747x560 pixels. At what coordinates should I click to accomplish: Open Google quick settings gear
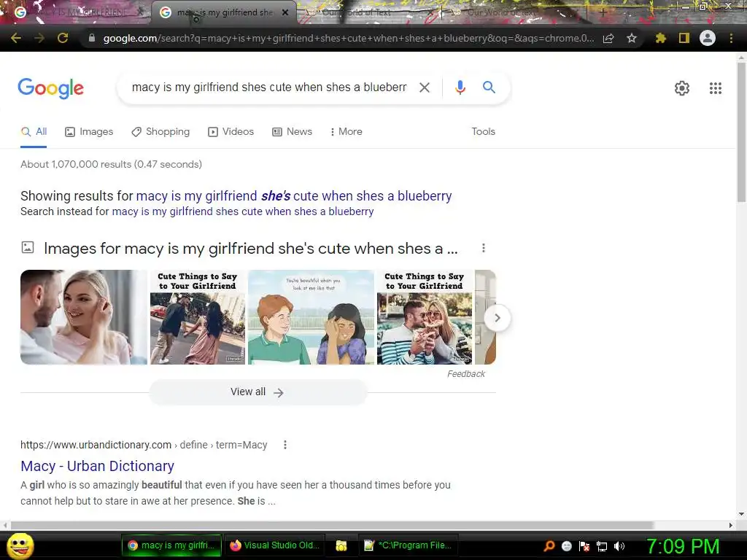pyautogui.click(x=682, y=88)
